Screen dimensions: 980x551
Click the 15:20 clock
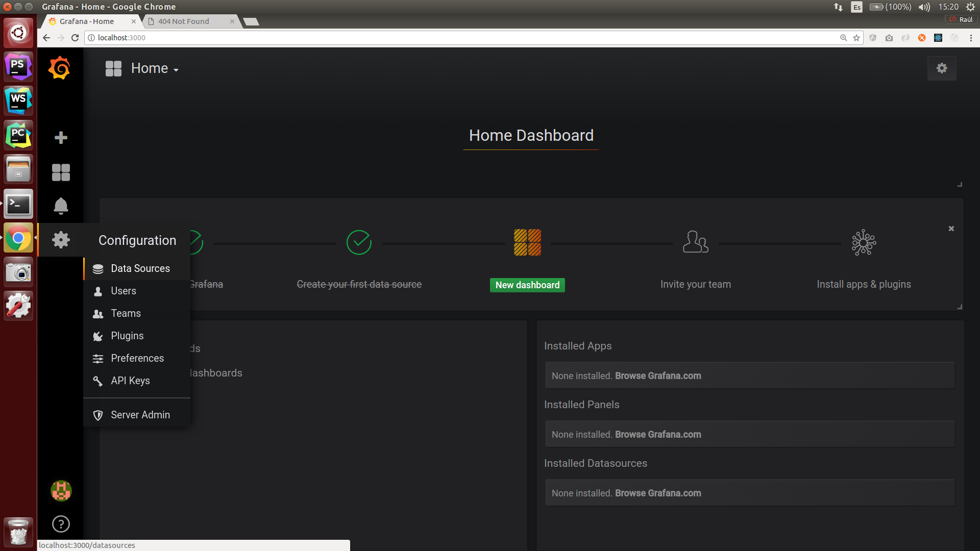948,7
